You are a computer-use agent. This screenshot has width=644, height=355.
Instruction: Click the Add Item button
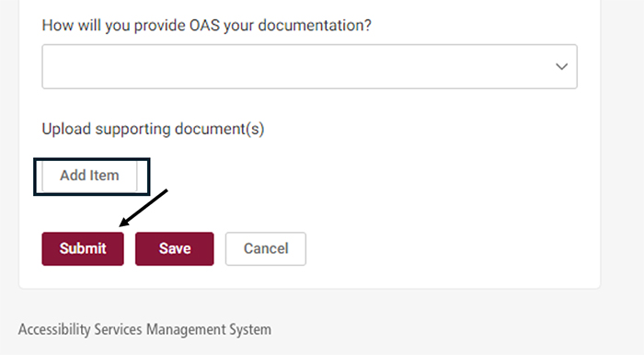click(x=89, y=176)
